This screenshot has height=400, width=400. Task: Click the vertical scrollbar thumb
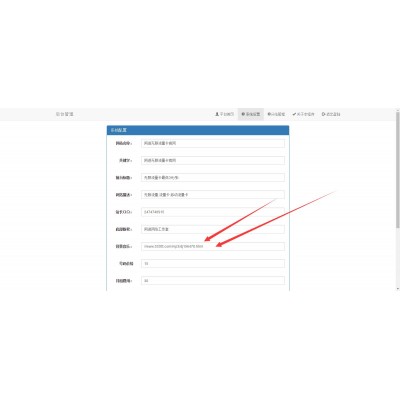click(397, 170)
